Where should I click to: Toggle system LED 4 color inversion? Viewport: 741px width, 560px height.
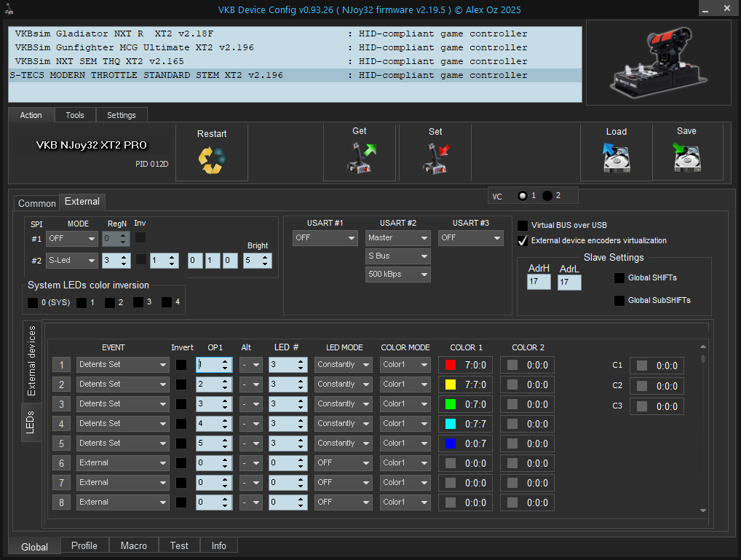[x=167, y=302]
